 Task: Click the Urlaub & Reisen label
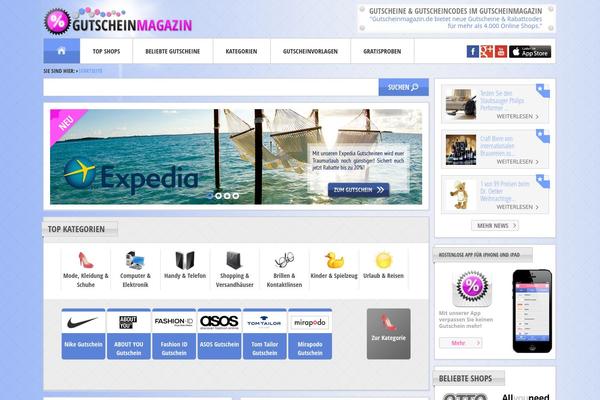click(x=383, y=276)
